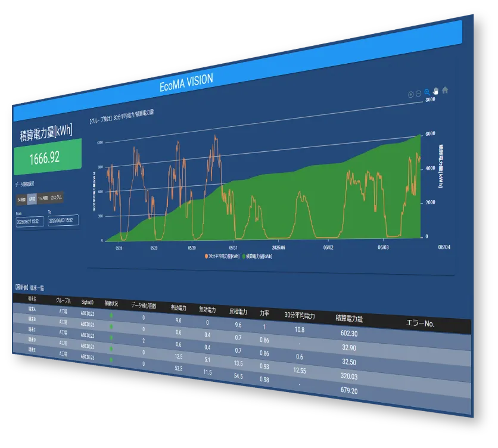Click the 602.30 cumulative energy value
The width and height of the screenshot is (498, 448).
click(349, 333)
